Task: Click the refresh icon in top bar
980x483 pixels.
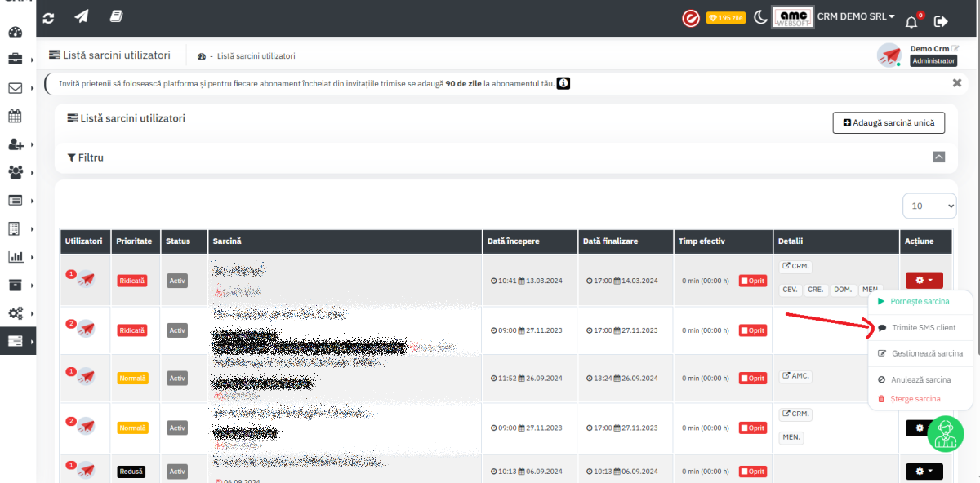Action: point(49,17)
